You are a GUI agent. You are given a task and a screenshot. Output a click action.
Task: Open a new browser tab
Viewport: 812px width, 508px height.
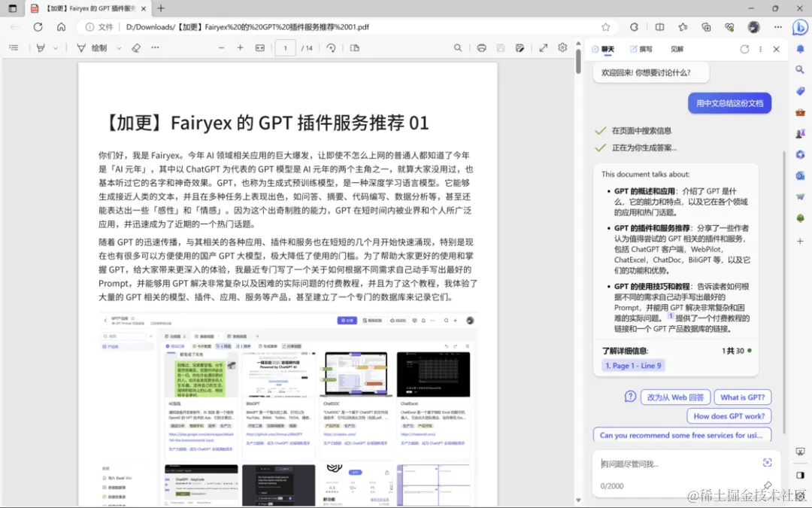coord(161,8)
